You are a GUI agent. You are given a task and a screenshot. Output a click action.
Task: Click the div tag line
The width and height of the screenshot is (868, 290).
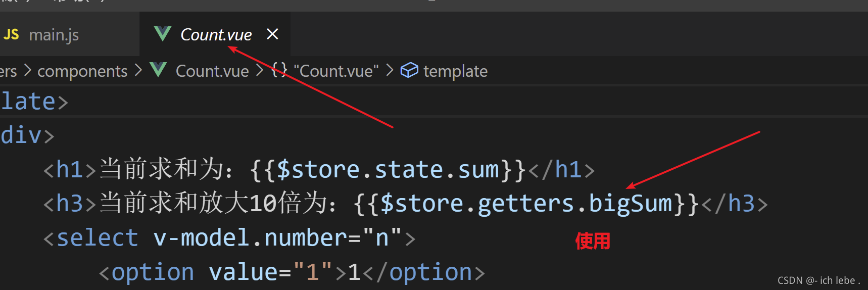pyautogui.click(x=26, y=135)
